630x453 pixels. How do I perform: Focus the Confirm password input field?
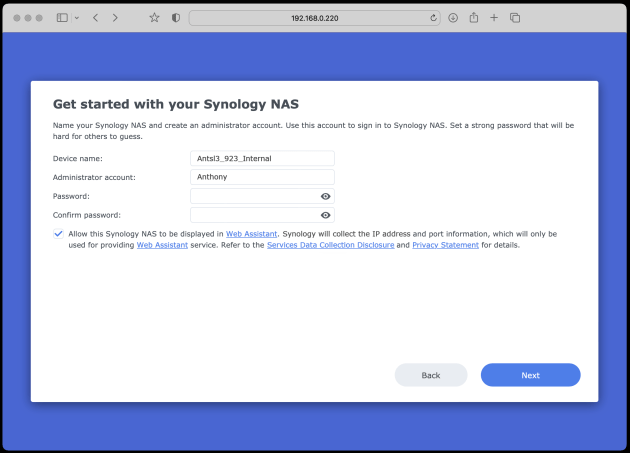pos(262,215)
